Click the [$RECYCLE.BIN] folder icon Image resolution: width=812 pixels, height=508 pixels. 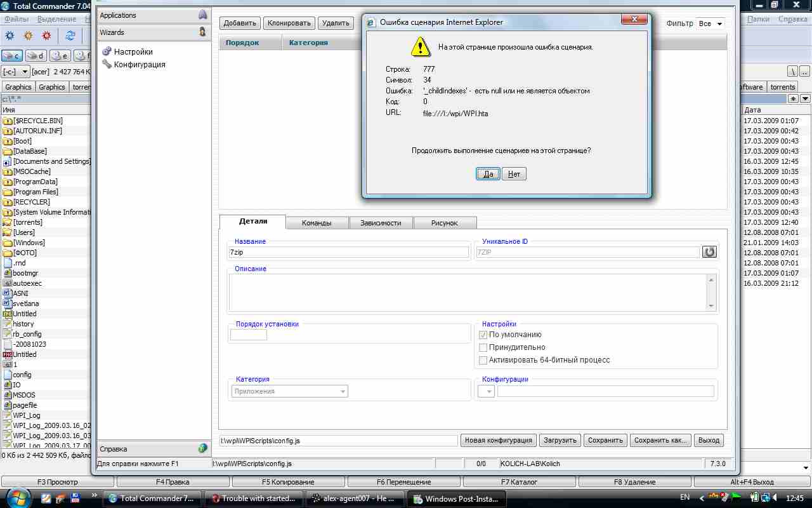[x=8, y=121]
